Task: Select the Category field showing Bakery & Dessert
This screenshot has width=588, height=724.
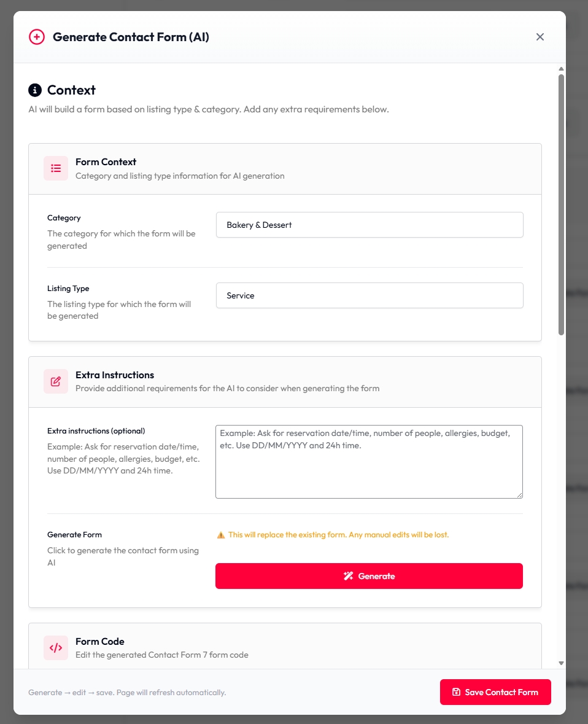Action: [x=369, y=225]
